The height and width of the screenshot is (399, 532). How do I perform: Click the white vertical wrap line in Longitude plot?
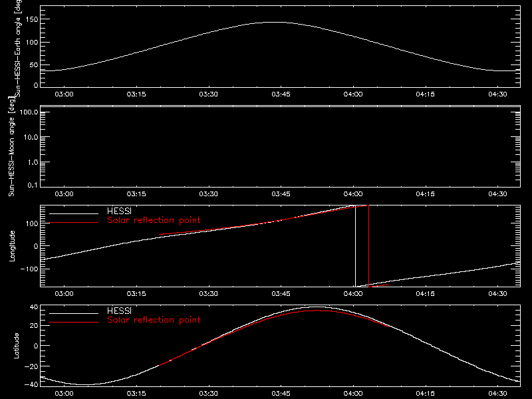(x=356, y=246)
